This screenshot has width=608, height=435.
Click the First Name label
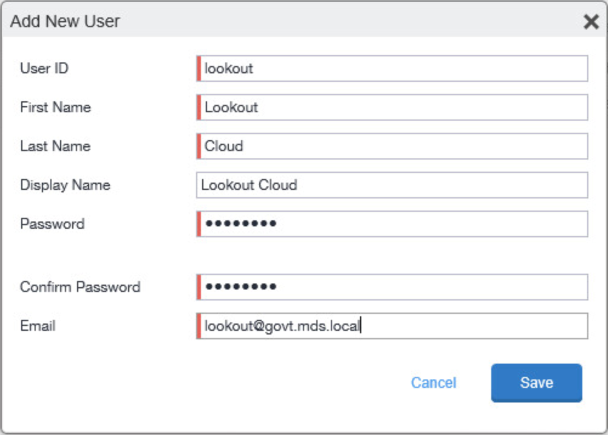point(55,107)
